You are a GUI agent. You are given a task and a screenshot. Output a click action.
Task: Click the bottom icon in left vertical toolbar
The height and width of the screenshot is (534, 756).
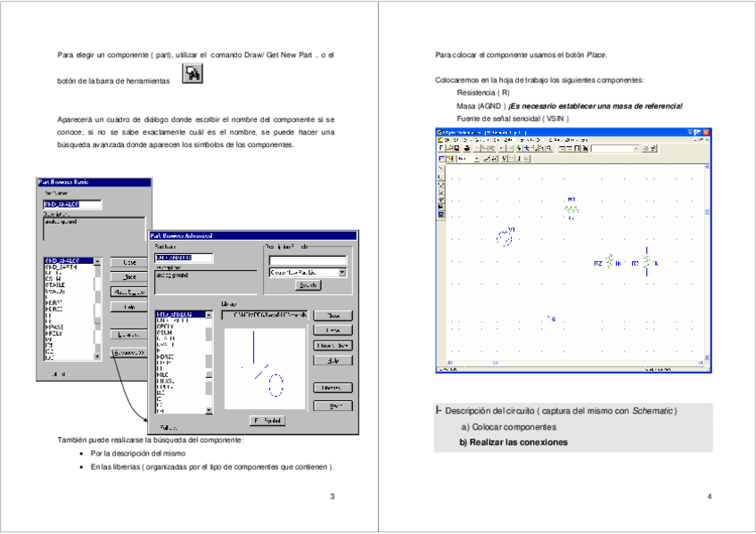click(440, 215)
